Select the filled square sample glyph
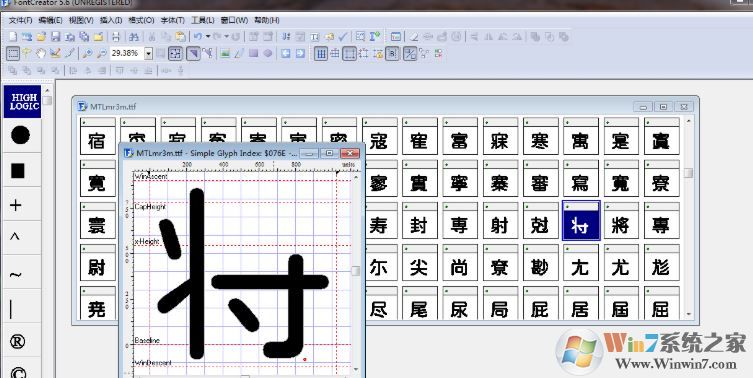Screen dimensions: 753x378 tap(18, 171)
